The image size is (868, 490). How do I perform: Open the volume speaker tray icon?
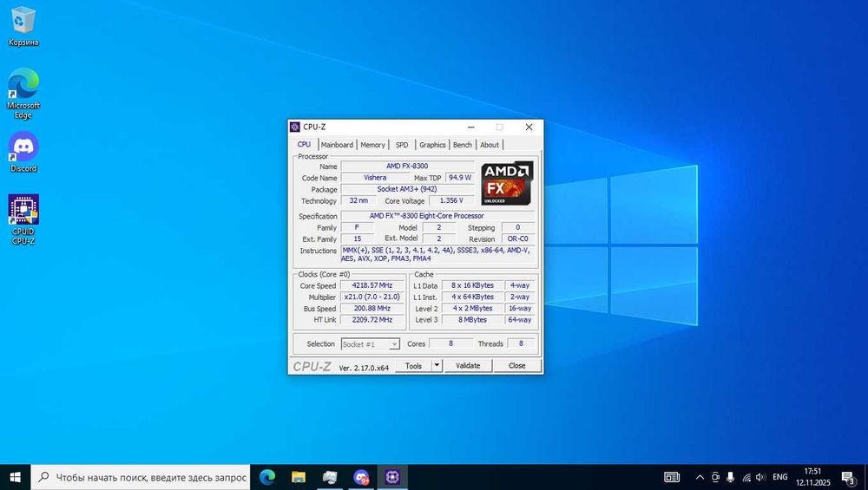[761, 477]
